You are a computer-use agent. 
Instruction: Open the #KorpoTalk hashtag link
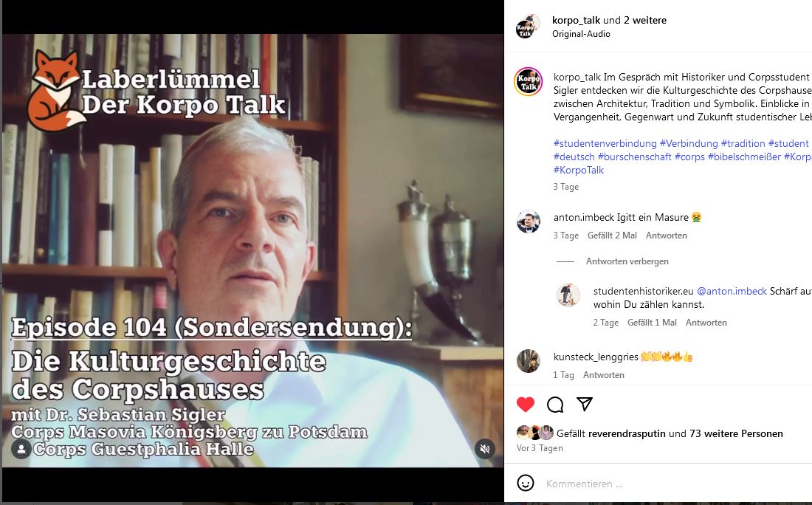[x=579, y=170]
